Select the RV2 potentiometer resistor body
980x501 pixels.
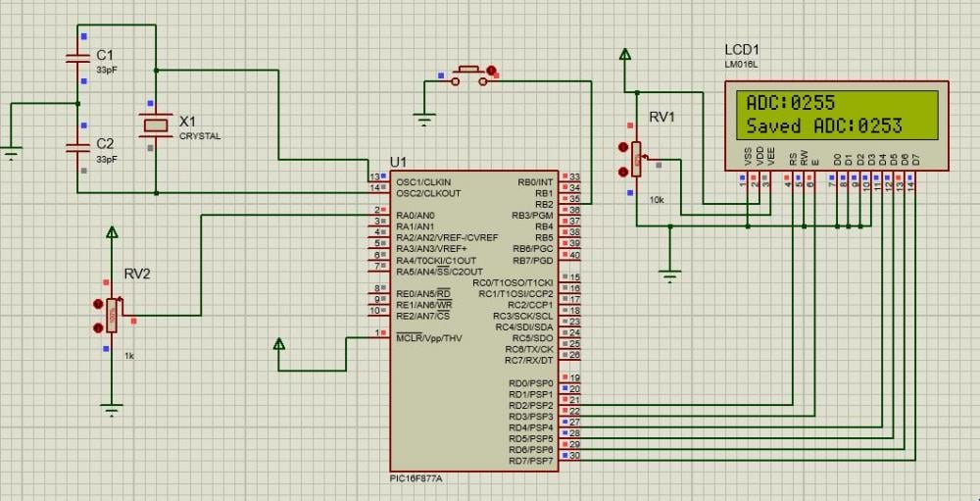tap(112, 317)
